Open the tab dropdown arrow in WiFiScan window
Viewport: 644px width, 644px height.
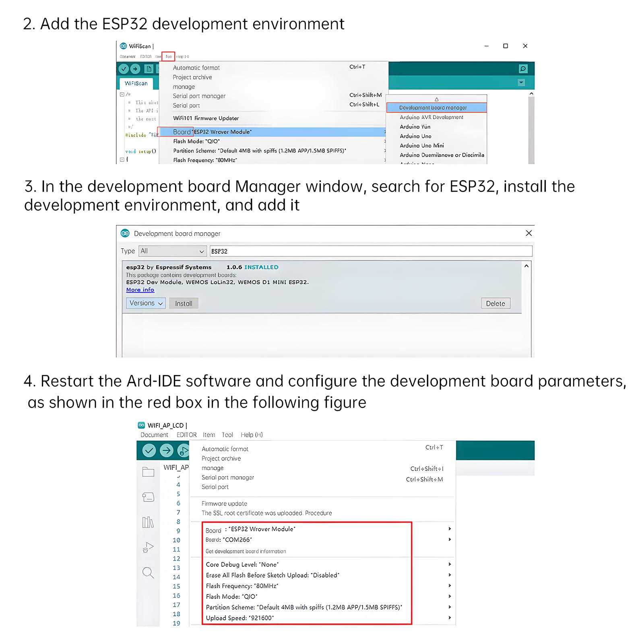click(521, 83)
